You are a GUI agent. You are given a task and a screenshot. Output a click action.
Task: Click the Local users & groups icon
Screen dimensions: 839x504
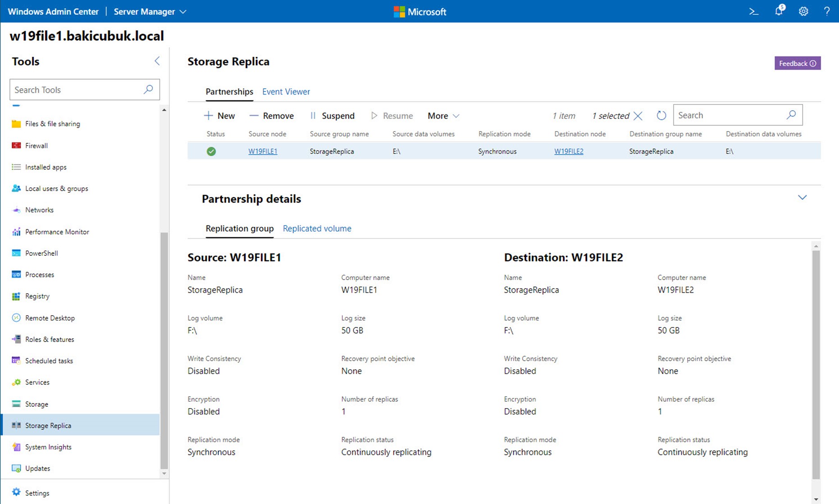(16, 188)
